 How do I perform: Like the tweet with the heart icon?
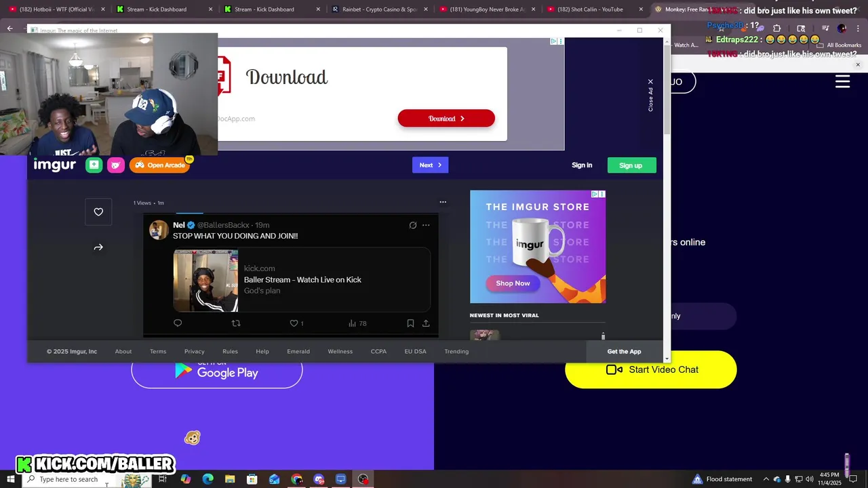[x=294, y=323]
